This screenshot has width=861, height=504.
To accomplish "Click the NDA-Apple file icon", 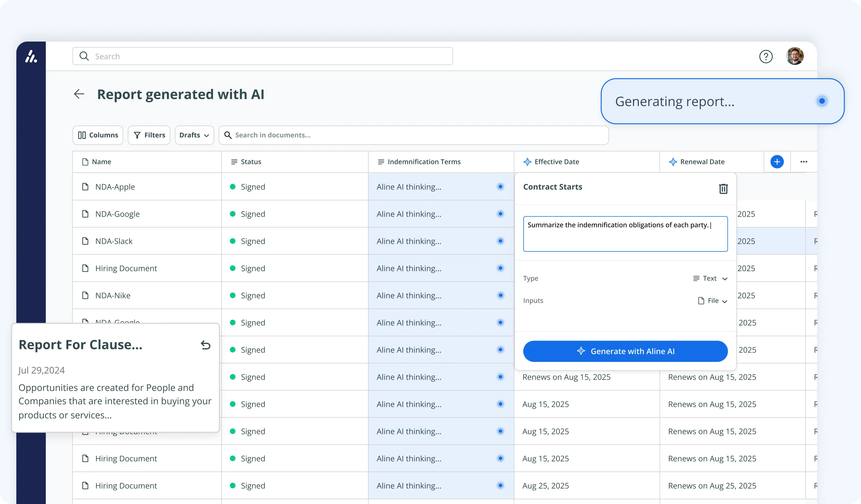I will pos(85,187).
